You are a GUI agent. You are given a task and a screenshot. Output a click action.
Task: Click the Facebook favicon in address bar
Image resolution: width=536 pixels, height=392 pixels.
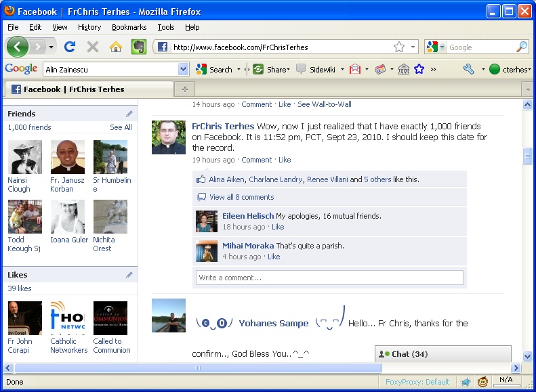(163, 47)
